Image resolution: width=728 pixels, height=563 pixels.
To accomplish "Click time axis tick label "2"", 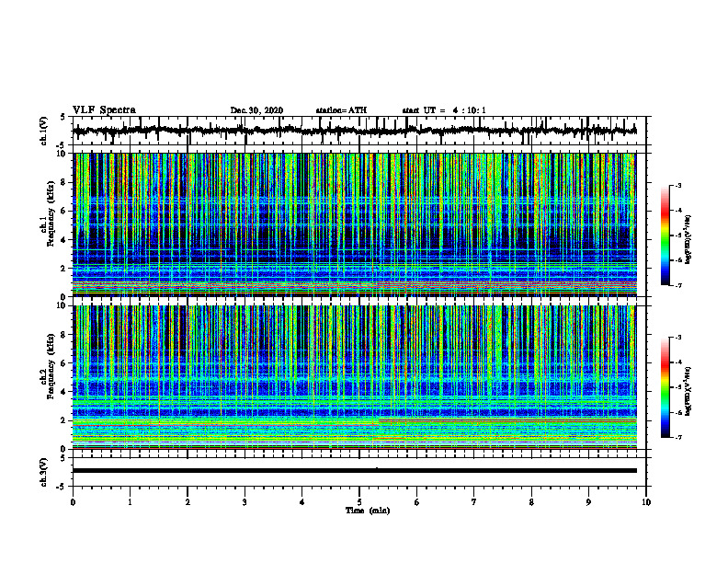I will coord(188,502).
